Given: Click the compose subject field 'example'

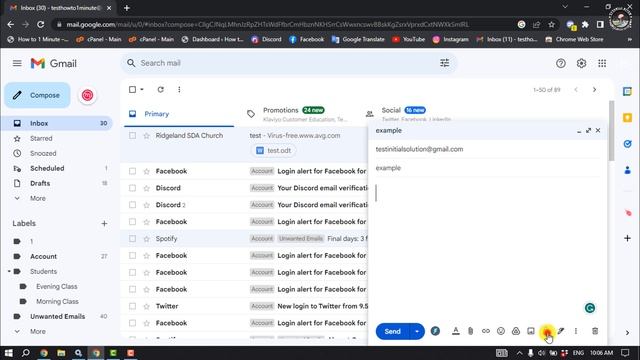Looking at the screenshot, I should pyautogui.click(x=488, y=168).
